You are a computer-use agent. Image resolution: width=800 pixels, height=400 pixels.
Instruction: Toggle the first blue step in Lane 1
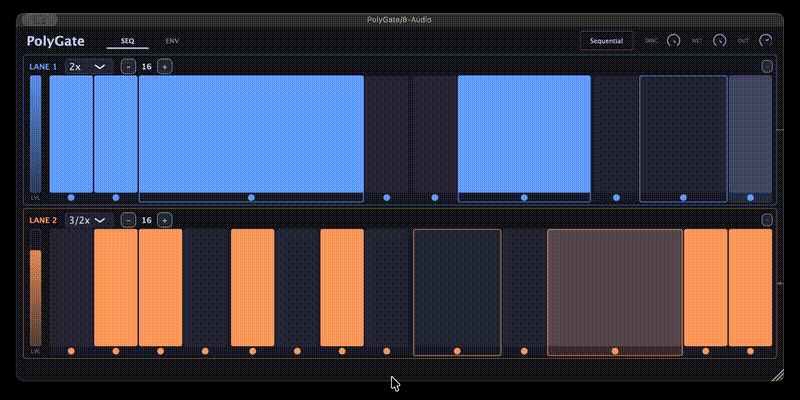(x=71, y=134)
